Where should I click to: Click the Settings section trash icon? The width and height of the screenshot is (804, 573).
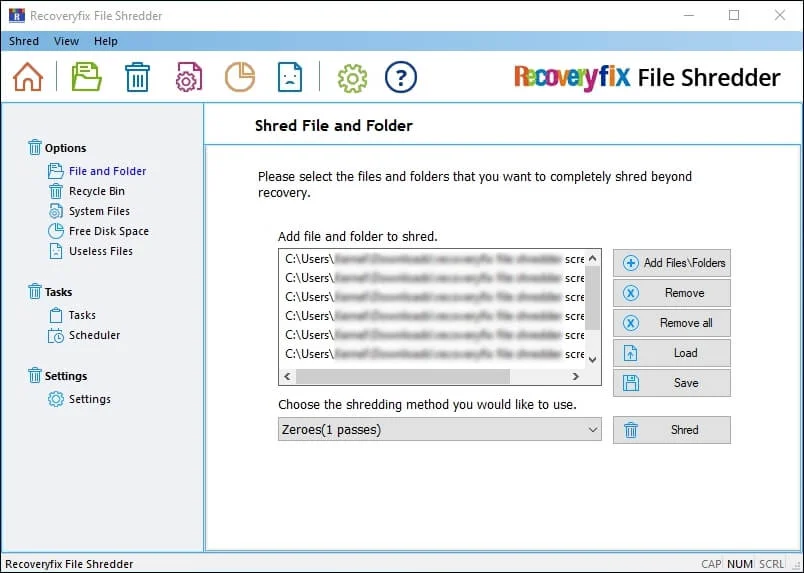coord(34,376)
